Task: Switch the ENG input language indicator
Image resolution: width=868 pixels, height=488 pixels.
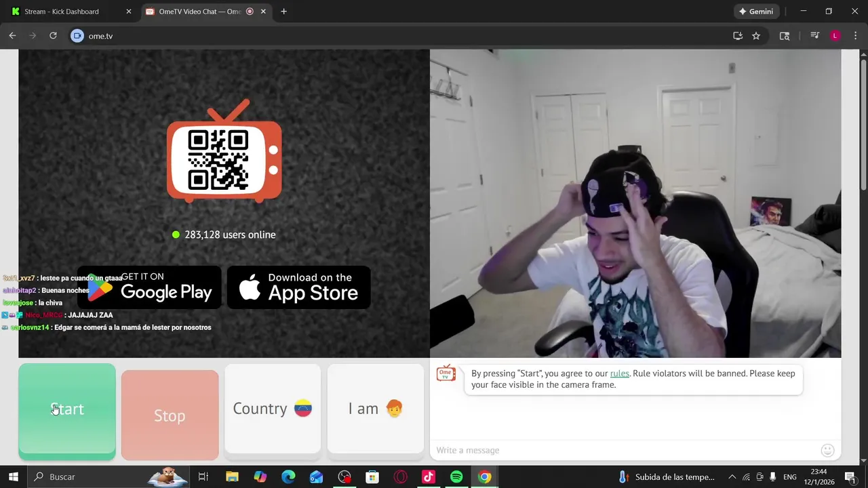Action: 790,477
